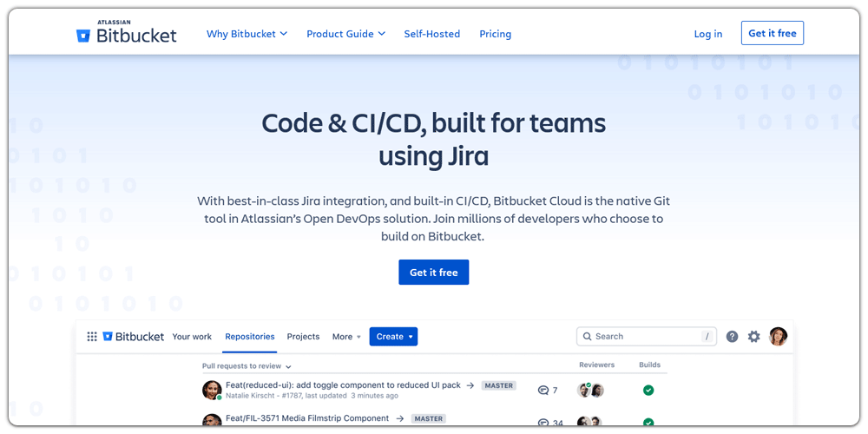Go to the Self-Hosted page

pos(431,34)
